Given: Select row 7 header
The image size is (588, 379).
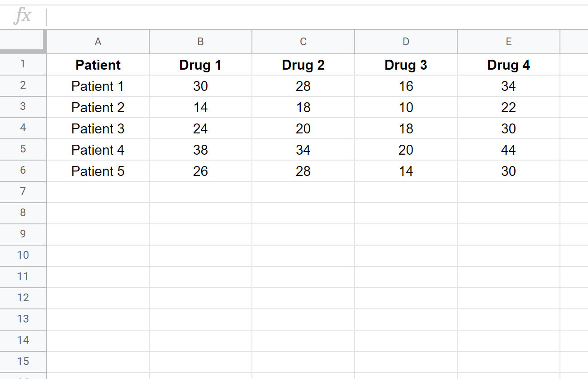Looking at the screenshot, I should (23, 192).
